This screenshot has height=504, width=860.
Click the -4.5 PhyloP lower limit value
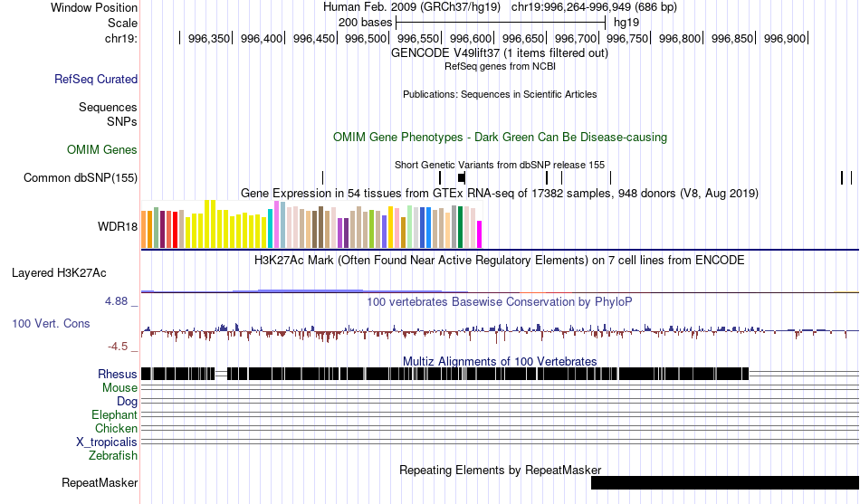coord(118,347)
